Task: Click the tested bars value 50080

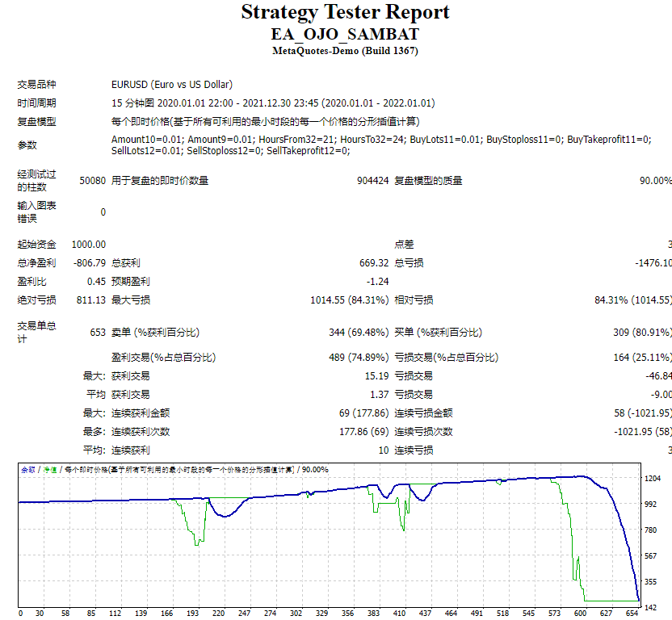Action: [x=93, y=181]
